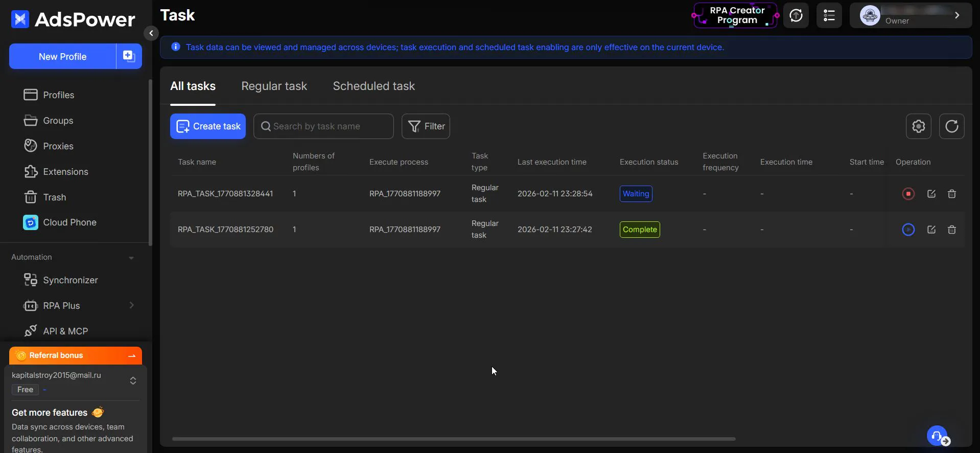Open the table column settings gear

[918, 126]
